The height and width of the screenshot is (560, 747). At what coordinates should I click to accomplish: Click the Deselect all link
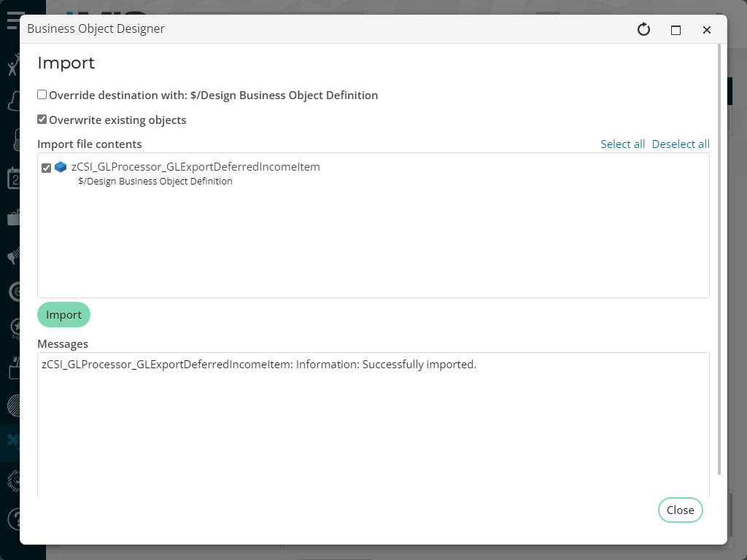680,144
